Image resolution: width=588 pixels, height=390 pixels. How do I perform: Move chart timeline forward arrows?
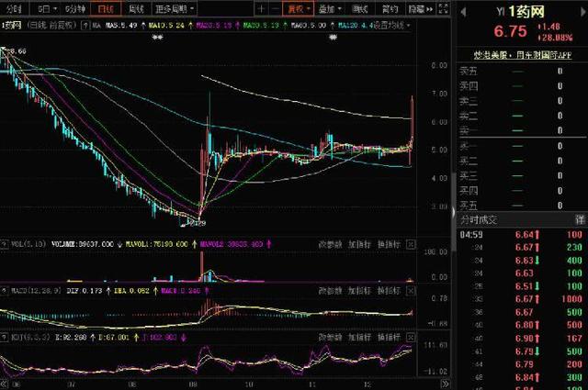click(445, 384)
